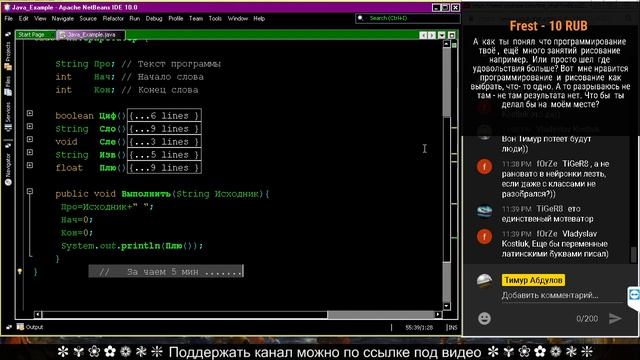Viewport: 640px width, 360px height.
Task: Expand the folded Циф() method body
Action: pos(30,113)
